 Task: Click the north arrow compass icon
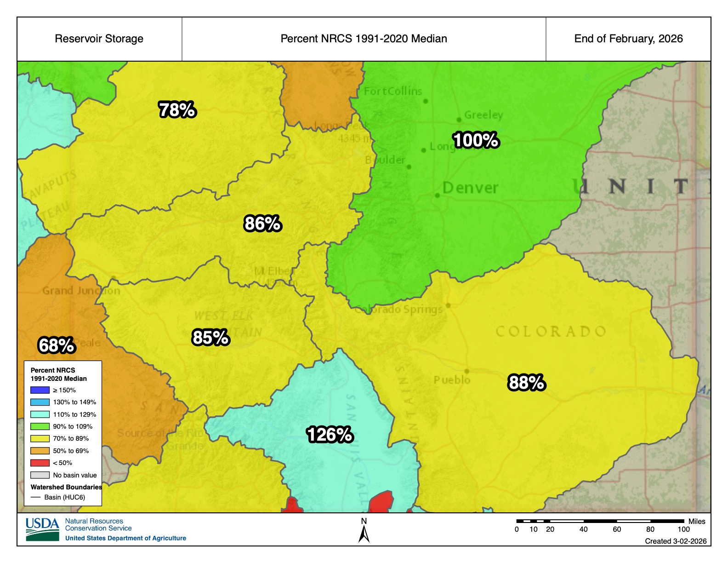click(x=364, y=534)
